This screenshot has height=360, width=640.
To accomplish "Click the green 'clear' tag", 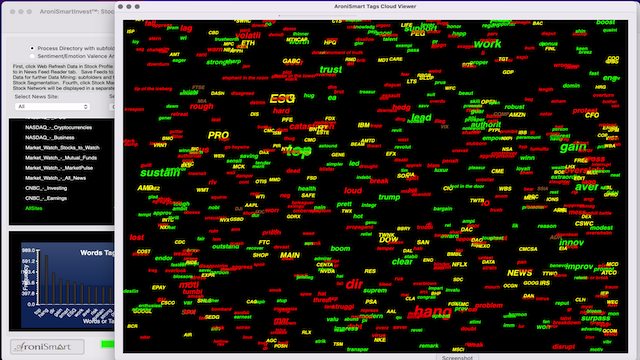I will click(x=402, y=262).
